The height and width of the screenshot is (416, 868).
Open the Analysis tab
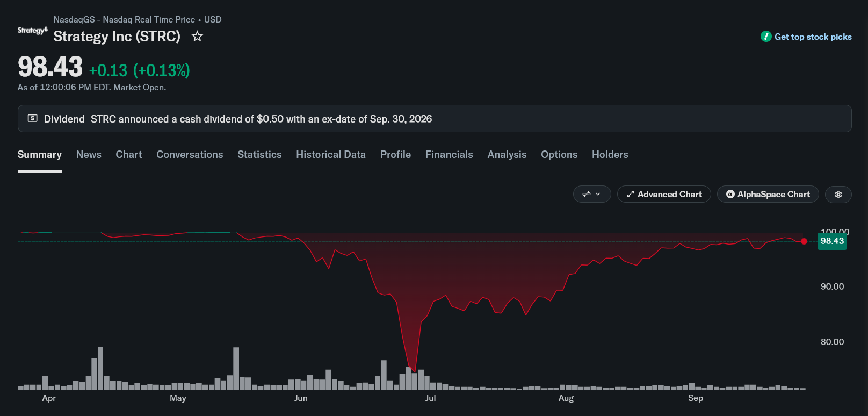[507, 155]
